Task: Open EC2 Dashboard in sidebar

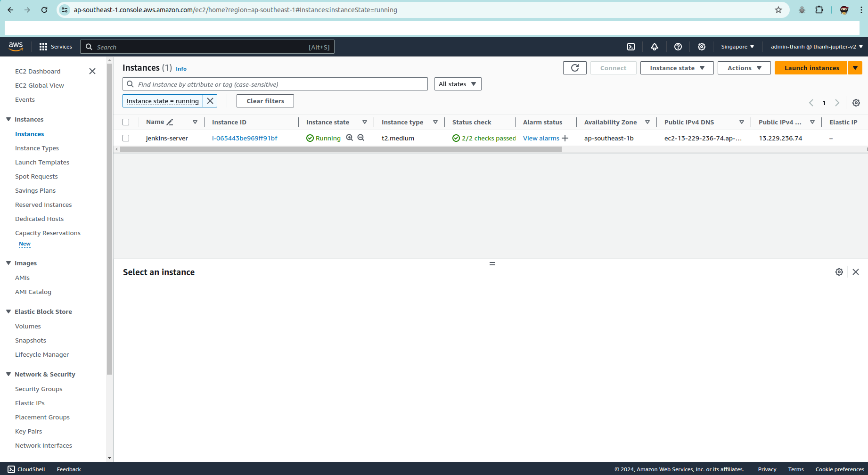Action: click(38, 71)
